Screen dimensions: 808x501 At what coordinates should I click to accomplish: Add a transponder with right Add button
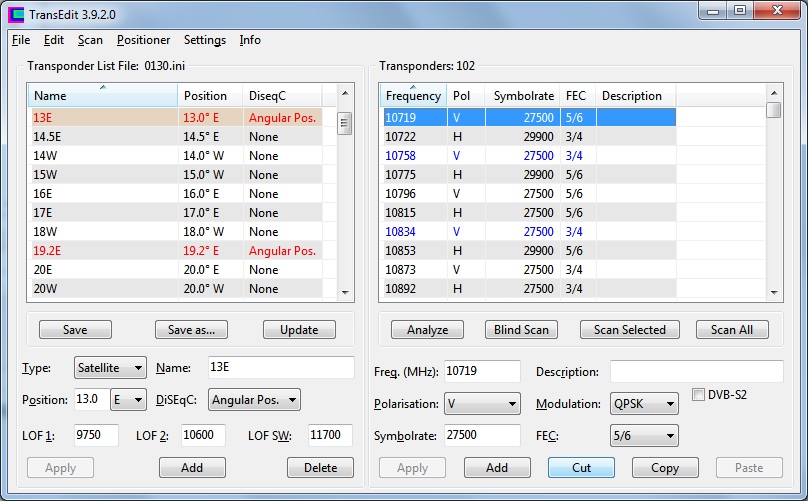497,467
